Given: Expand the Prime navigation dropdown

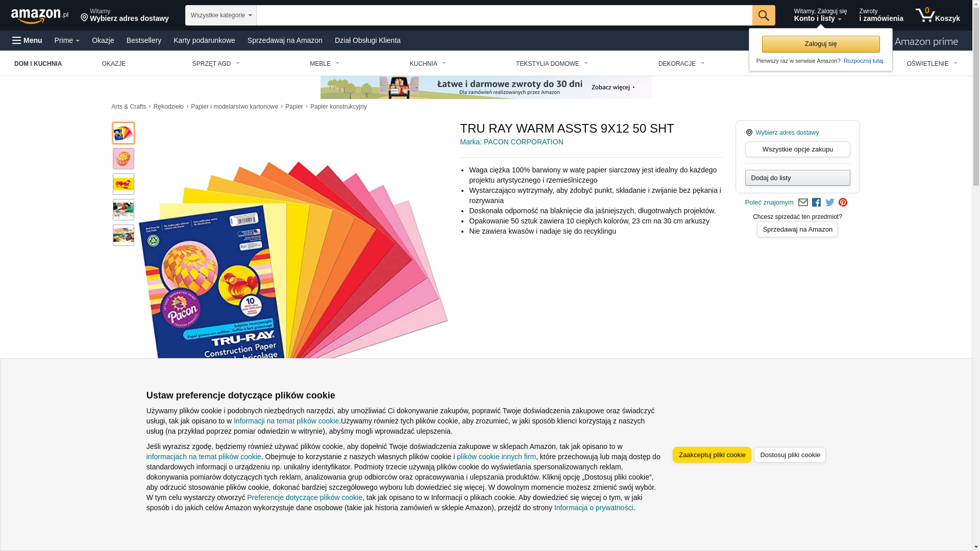Looking at the screenshot, I should pyautogui.click(x=67, y=40).
